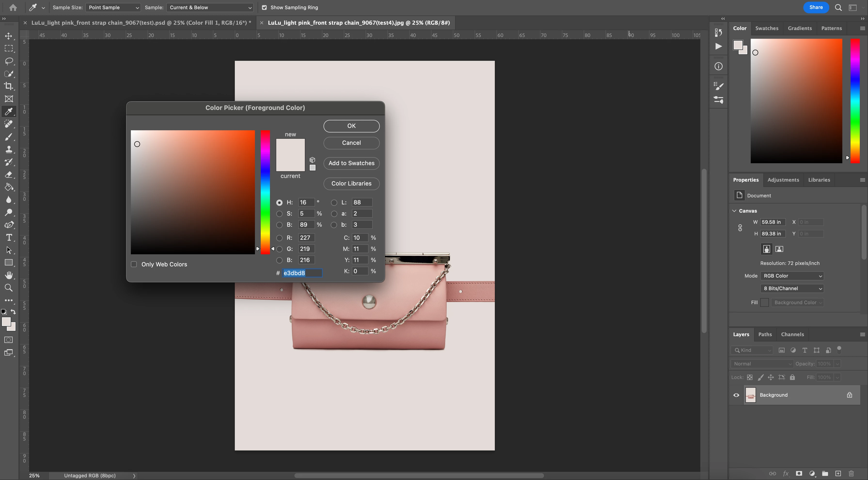868x480 pixels.
Task: Click Add to Swatches button
Action: click(351, 163)
